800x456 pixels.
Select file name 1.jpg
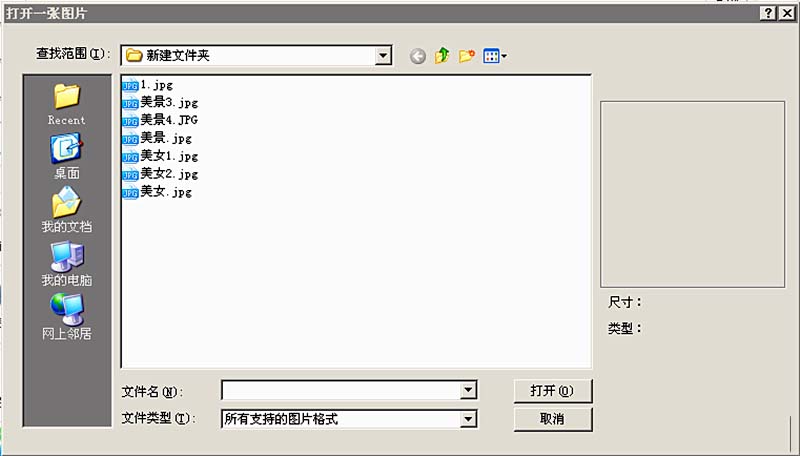(x=157, y=85)
